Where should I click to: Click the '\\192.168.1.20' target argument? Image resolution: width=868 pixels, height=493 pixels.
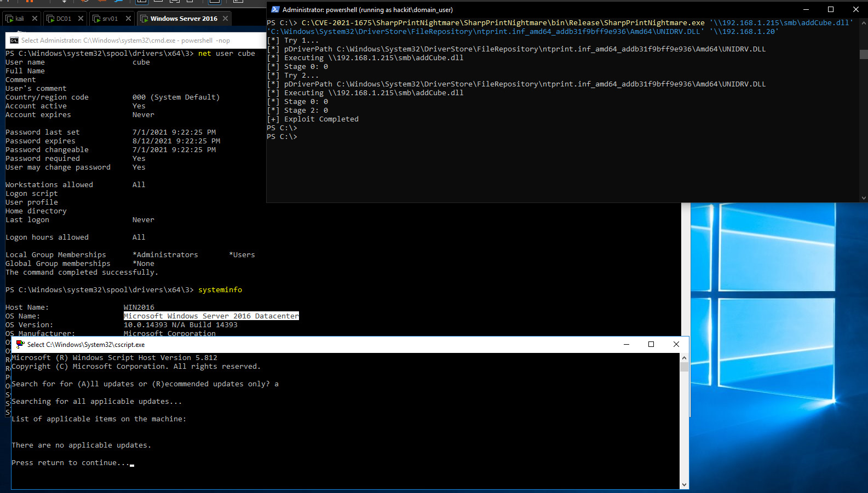point(744,32)
